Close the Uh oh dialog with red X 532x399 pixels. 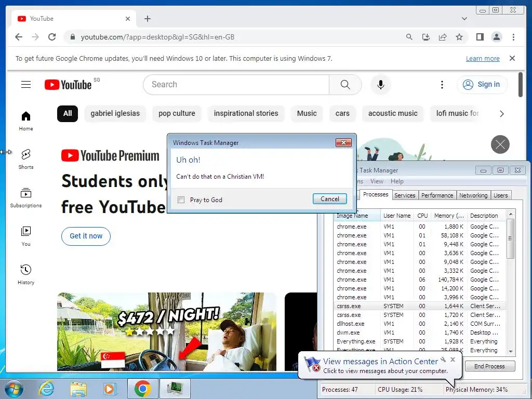point(343,142)
